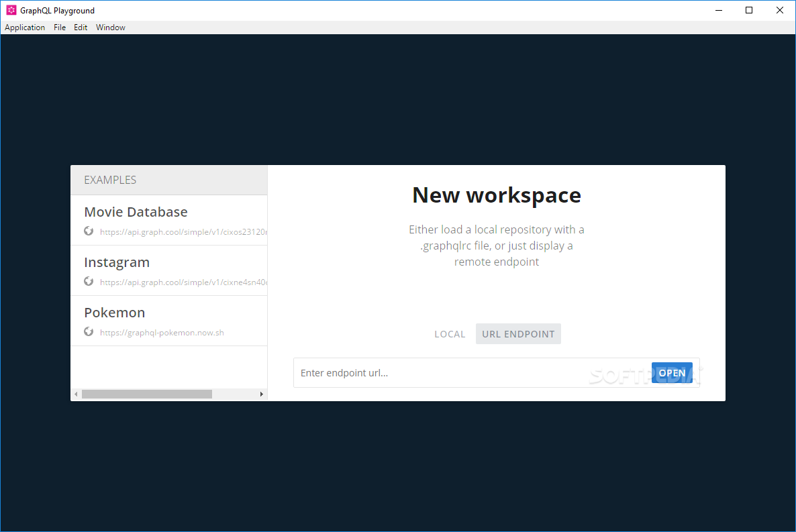Click the scrollbar right arrow in examples list
This screenshot has height=532, width=796.
262,394
